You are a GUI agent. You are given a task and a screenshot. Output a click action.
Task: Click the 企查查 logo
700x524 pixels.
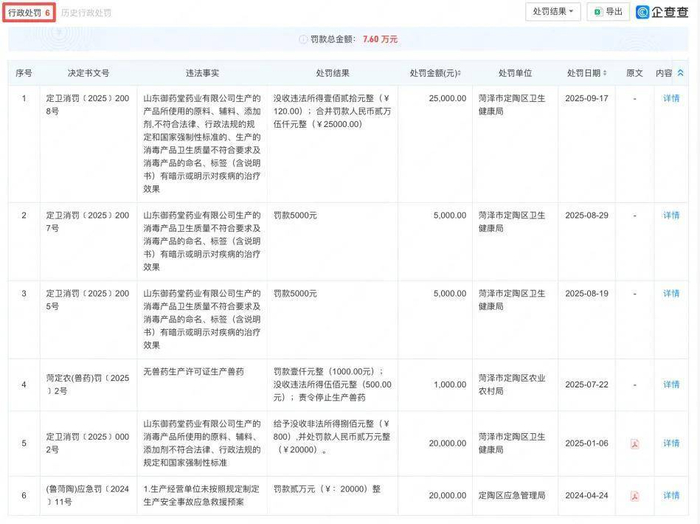pos(662,12)
